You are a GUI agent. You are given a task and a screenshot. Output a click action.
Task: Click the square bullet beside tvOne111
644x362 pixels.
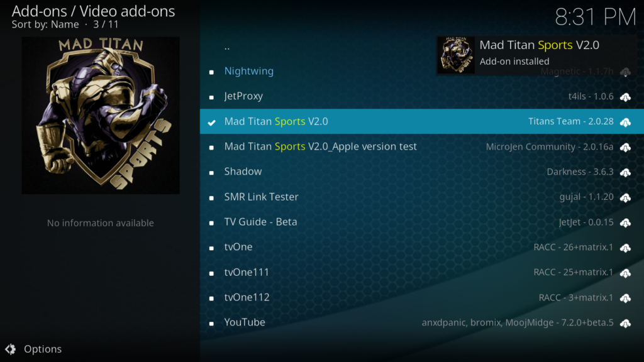[211, 273]
